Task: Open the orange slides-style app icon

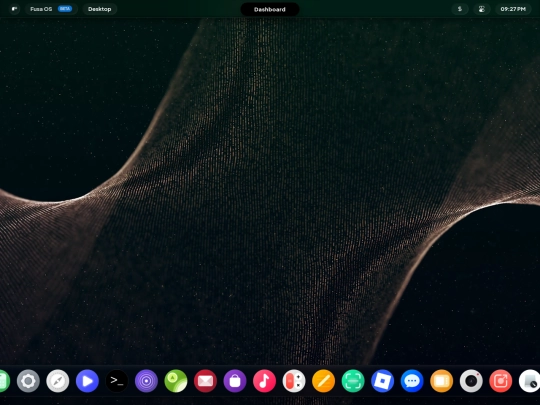Action: click(442, 381)
